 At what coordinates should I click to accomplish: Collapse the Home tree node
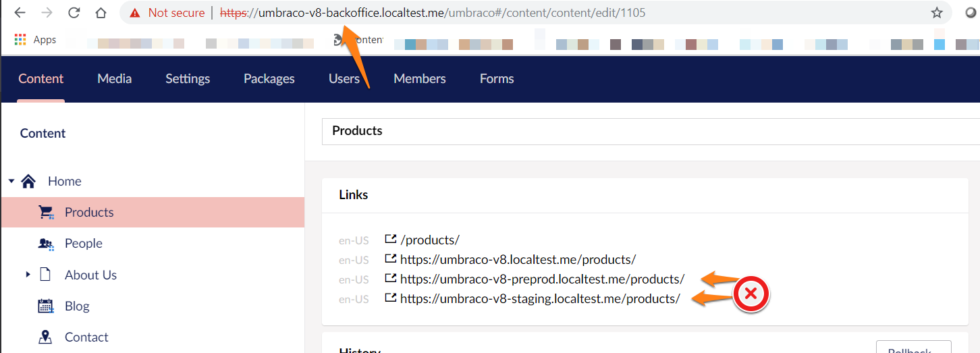pos(11,182)
